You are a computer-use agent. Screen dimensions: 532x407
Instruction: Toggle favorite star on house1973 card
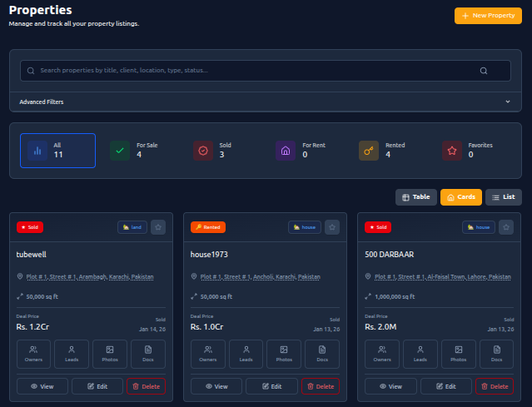click(x=332, y=226)
